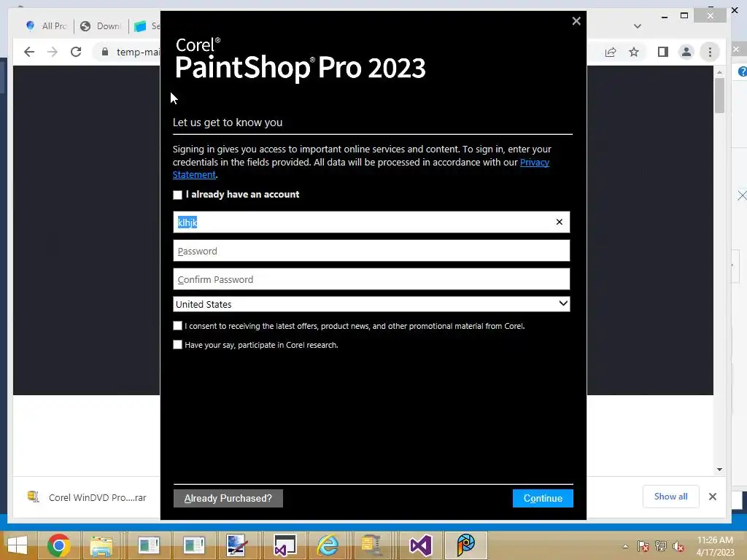The height and width of the screenshot is (560, 747).
Task: Switch to PaintShop Pro taskbar icon
Action: click(465, 545)
